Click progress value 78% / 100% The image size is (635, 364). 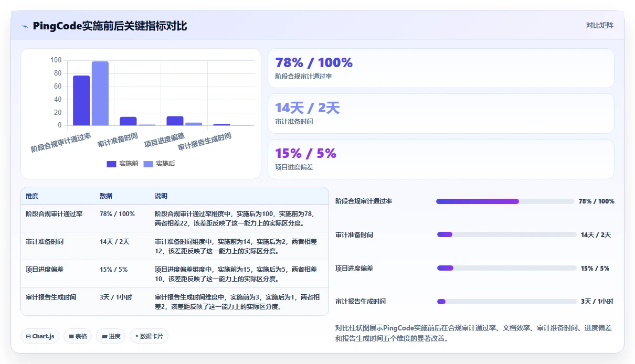coord(596,201)
